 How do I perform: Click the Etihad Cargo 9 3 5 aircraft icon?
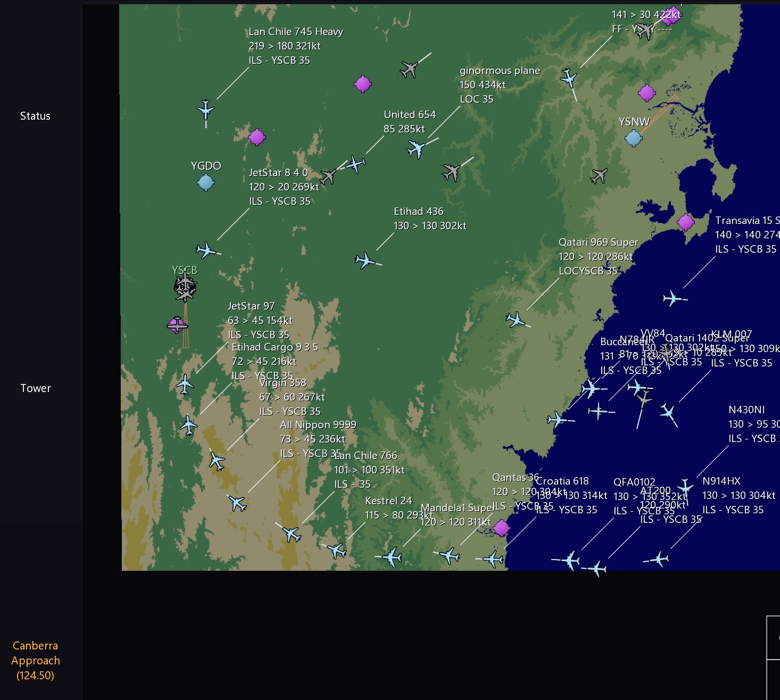point(188,425)
